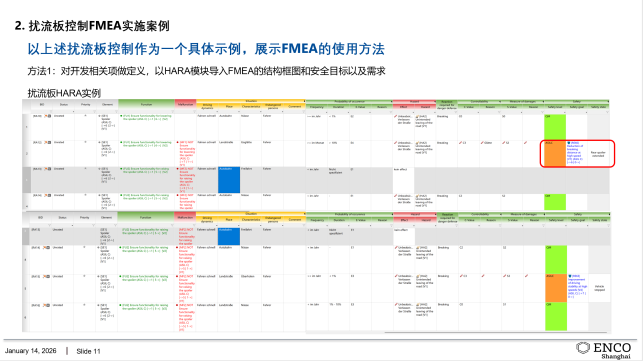Screen dimensions: 643x361
Task: Open the Status filter dropdown in the top table
Action: click(73, 112)
